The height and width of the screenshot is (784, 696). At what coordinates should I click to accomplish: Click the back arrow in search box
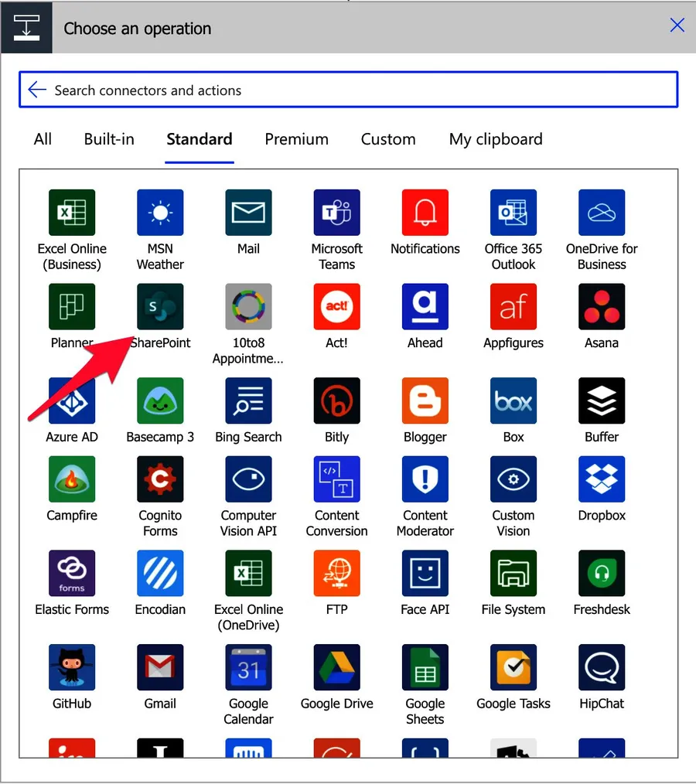tap(37, 90)
